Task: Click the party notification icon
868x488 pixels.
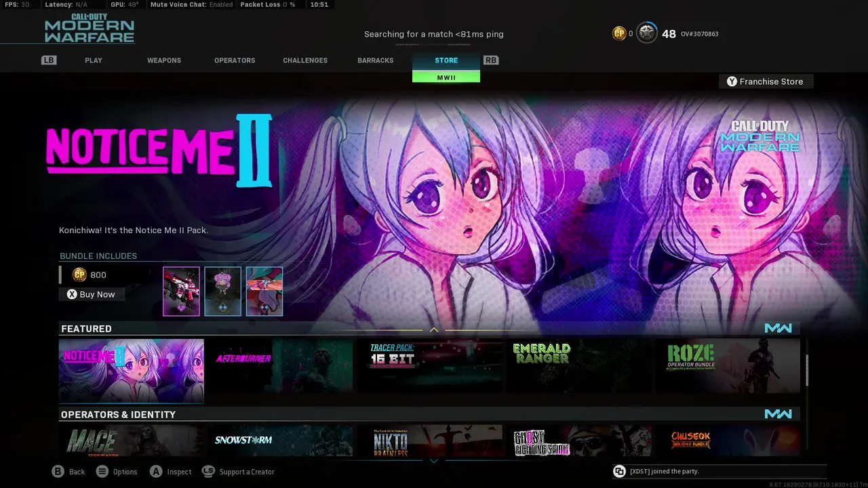Action: pyautogui.click(x=619, y=471)
